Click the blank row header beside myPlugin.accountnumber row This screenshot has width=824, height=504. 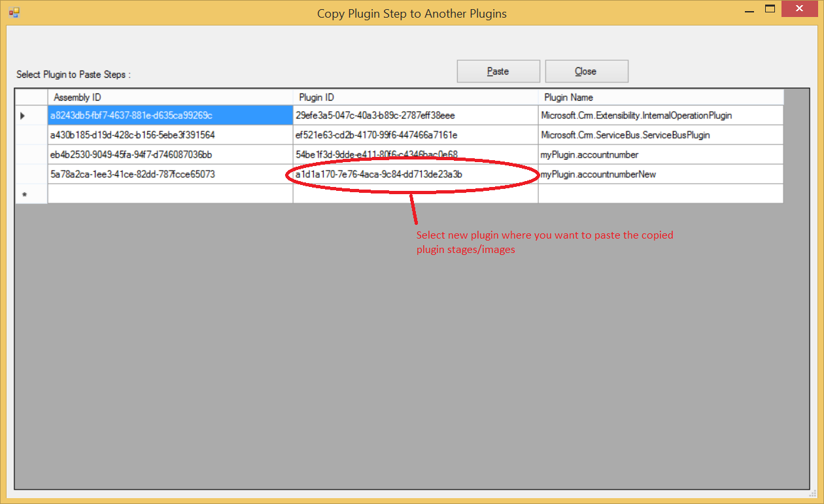[30, 154]
